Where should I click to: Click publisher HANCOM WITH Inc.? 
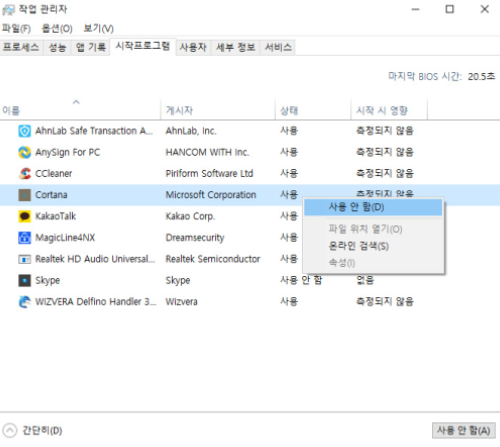[x=207, y=152]
